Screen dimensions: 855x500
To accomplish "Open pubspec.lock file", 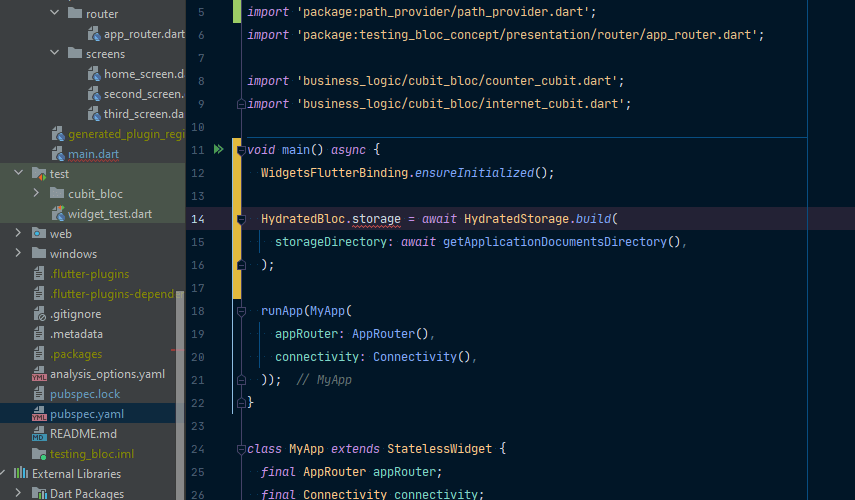I will click(x=85, y=394).
